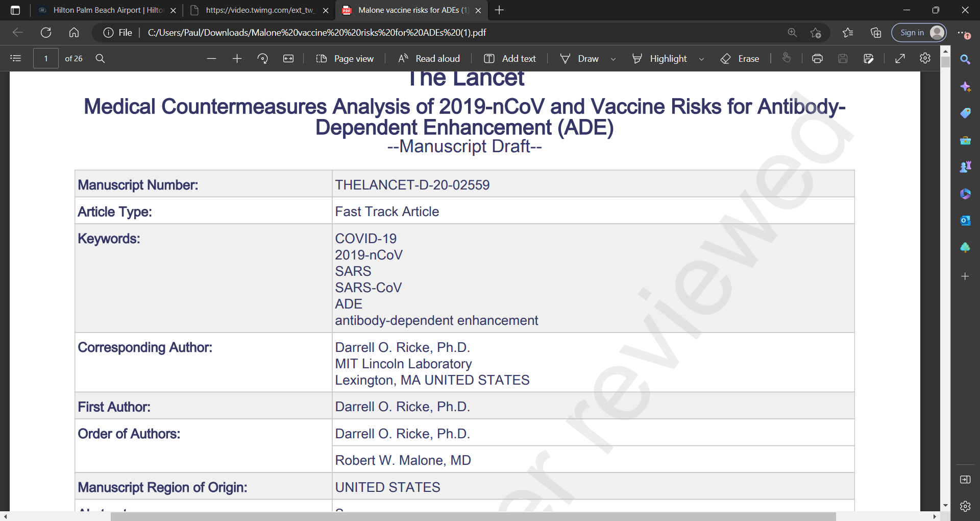Viewport: 980px width, 521px height.
Task: Expand the Highlight color dropdown arrow
Action: click(x=701, y=59)
